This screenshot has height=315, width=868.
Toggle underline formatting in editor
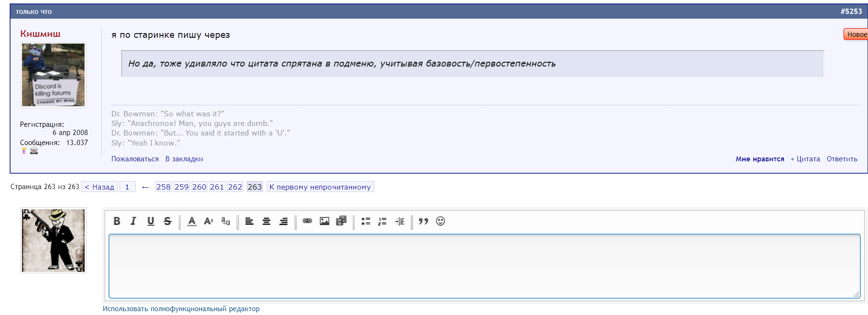click(151, 221)
